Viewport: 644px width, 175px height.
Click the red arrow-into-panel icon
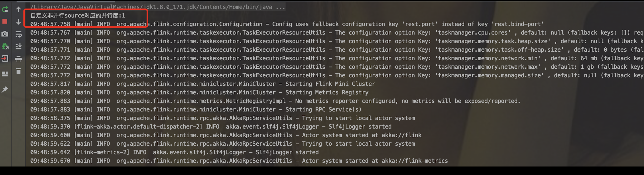(5, 59)
